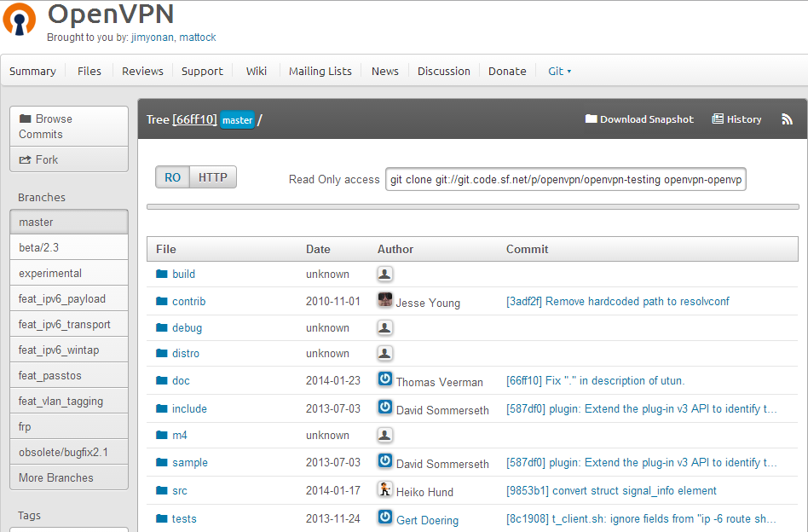Click Thomas Veerman's avatar icon
Screen dimensions: 808x532
coord(385,379)
